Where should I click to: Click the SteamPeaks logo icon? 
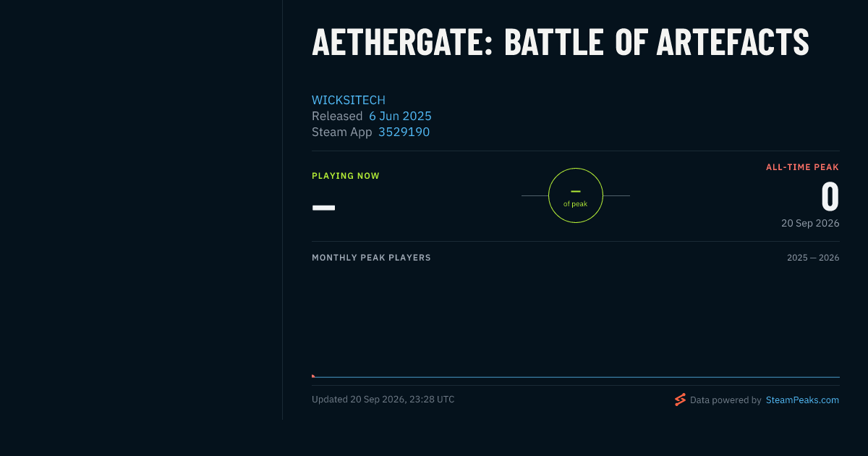coord(680,400)
